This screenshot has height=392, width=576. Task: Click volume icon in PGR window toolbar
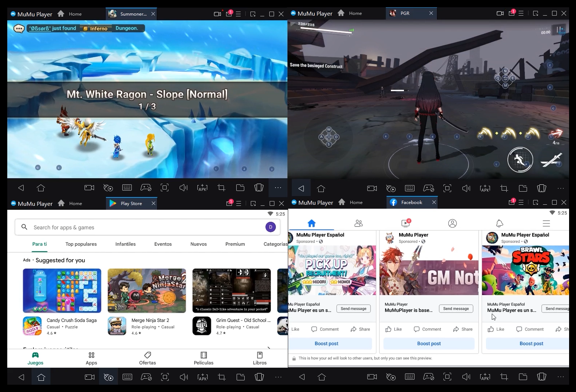pyautogui.click(x=466, y=188)
